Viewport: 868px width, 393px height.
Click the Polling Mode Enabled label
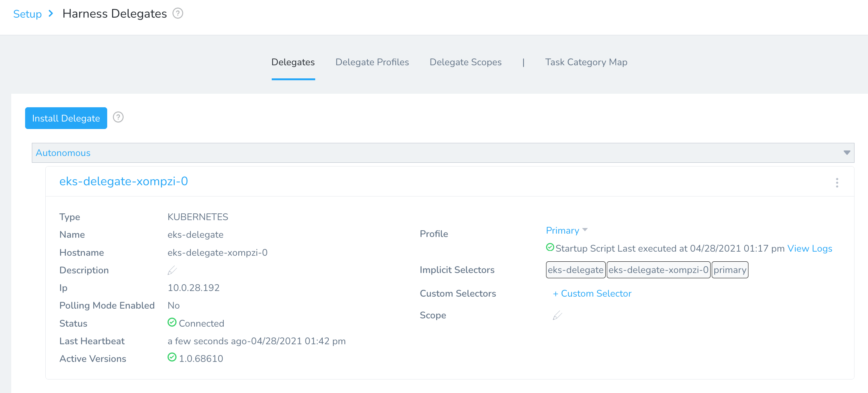[x=107, y=306]
